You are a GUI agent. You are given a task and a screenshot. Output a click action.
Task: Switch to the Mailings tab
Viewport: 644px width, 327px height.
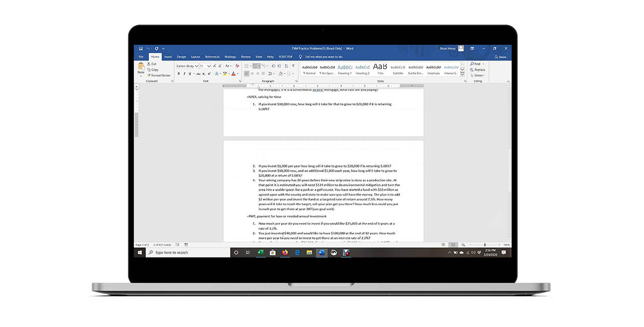tap(230, 57)
